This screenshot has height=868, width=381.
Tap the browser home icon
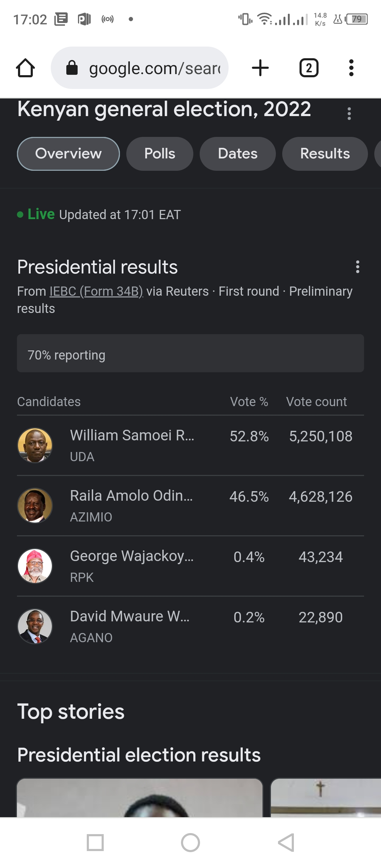[x=25, y=68]
